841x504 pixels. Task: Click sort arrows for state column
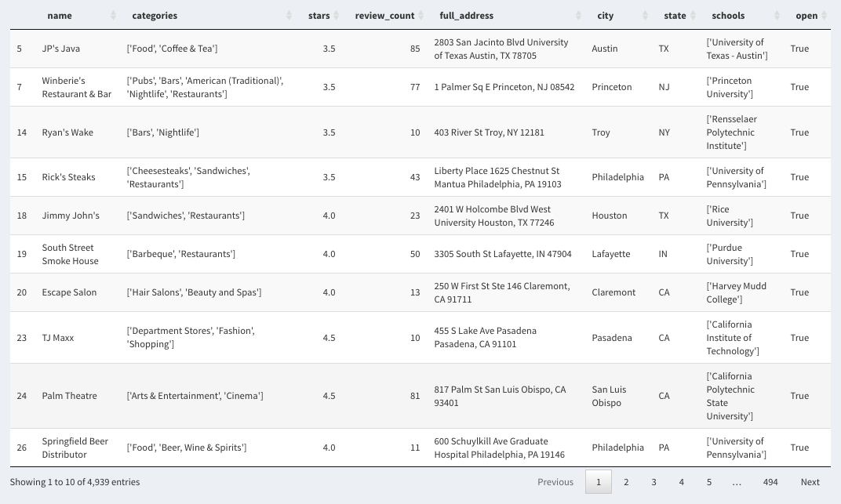tap(693, 16)
